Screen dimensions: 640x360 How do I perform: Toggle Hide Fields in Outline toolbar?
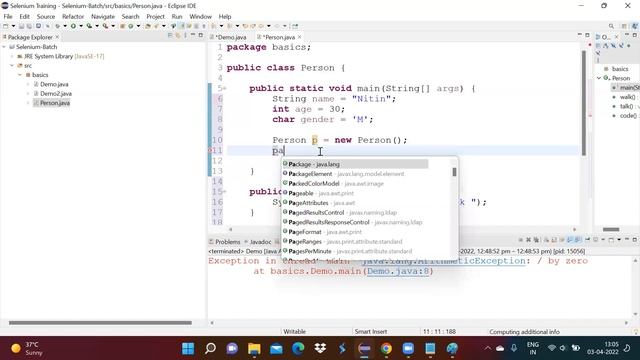[613, 45]
